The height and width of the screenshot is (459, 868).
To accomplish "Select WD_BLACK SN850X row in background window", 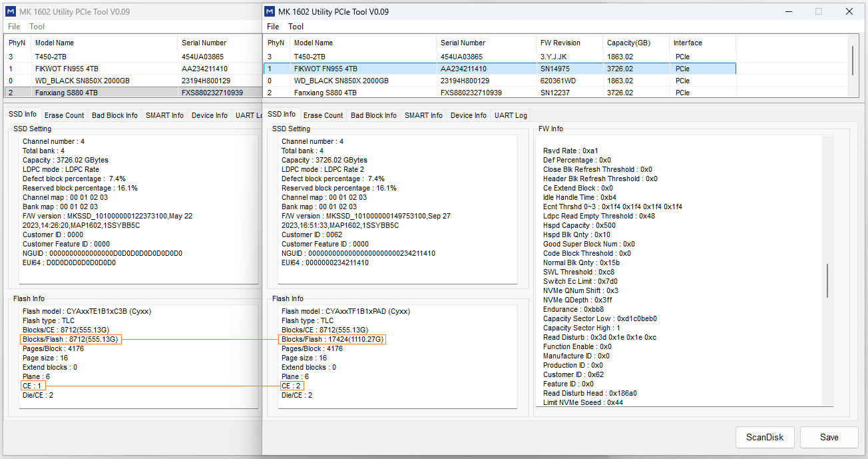I will (133, 81).
